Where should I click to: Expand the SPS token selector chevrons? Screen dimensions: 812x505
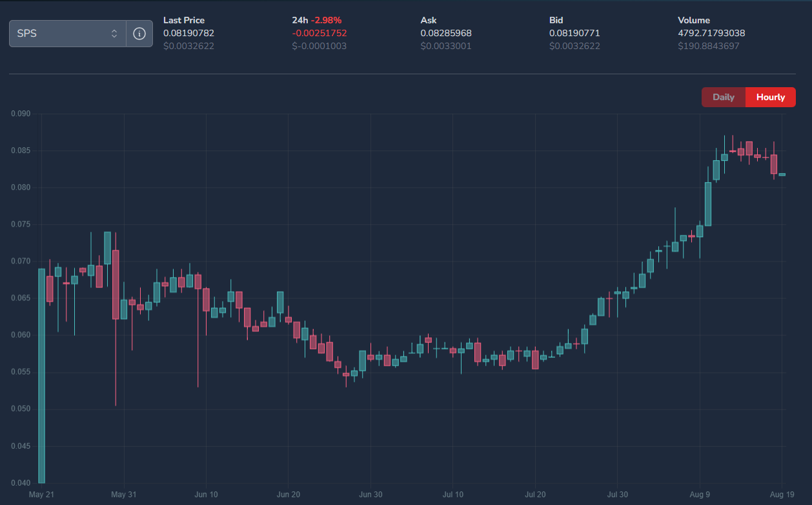114,34
